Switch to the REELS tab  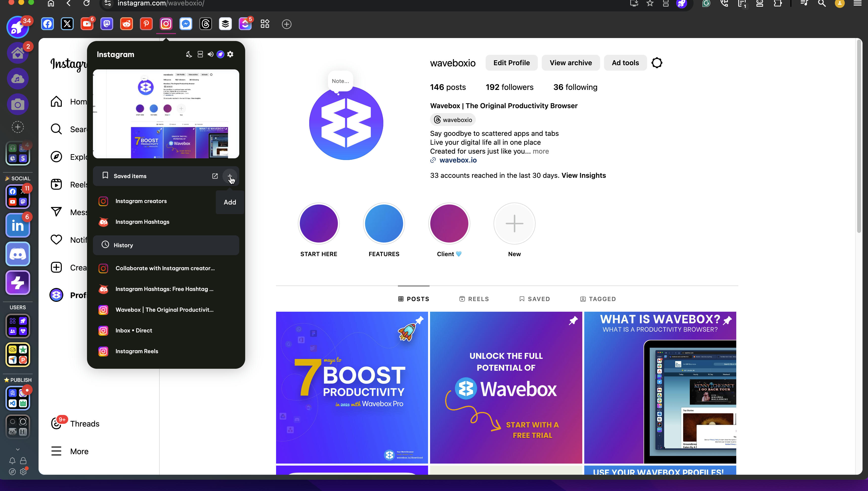[x=474, y=299]
